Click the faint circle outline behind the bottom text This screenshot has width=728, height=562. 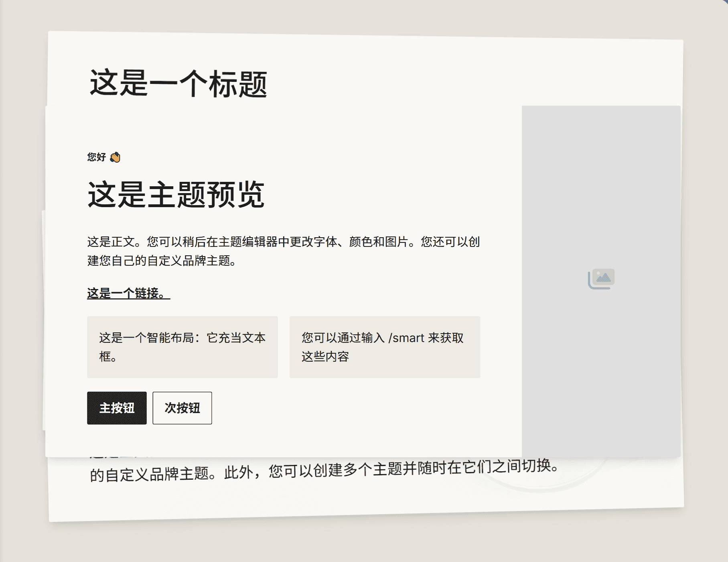(x=541, y=489)
